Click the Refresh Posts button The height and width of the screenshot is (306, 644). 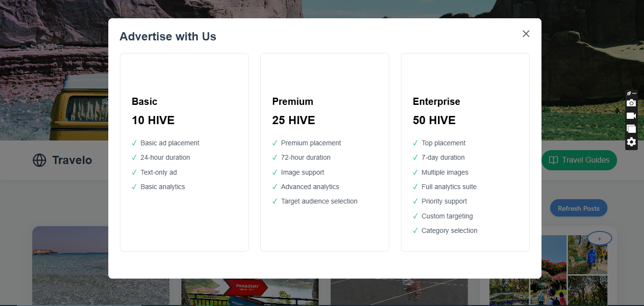(x=579, y=208)
